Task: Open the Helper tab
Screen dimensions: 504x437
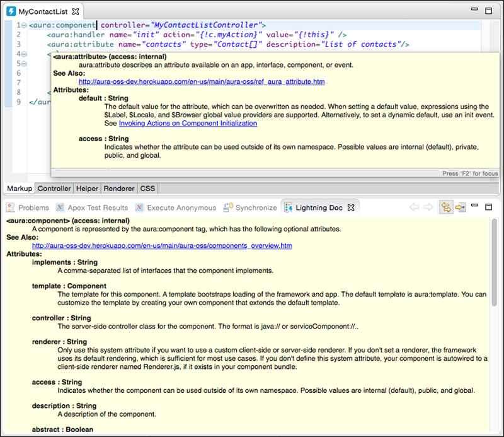Action: pos(87,189)
